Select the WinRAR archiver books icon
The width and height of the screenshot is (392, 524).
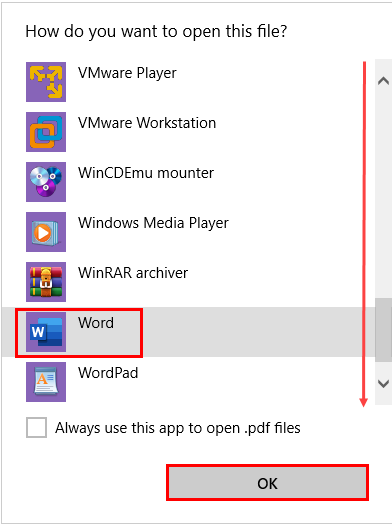(46, 282)
